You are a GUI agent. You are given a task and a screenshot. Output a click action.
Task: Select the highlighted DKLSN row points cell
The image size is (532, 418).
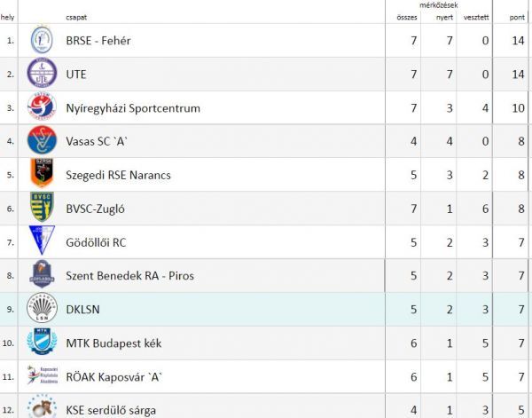click(510, 310)
